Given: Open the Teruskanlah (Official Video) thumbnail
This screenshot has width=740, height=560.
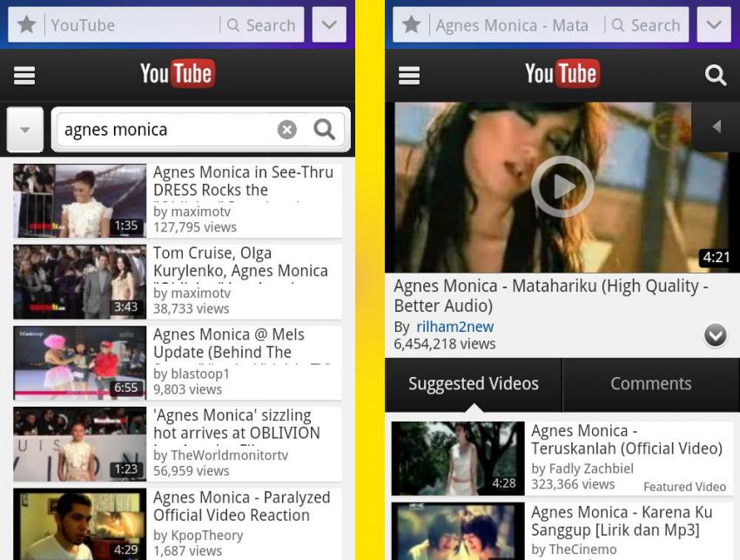Looking at the screenshot, I should click(458, 458).
